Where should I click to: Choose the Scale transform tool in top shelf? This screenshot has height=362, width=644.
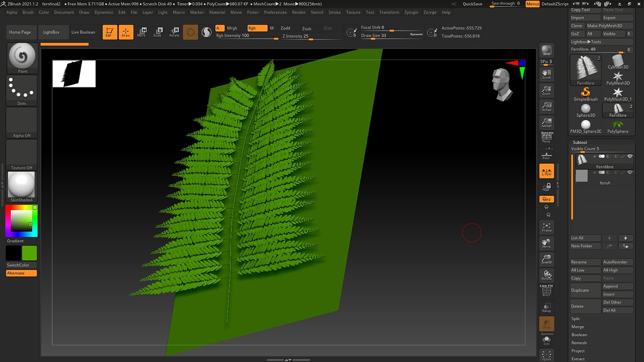(157, 32)
